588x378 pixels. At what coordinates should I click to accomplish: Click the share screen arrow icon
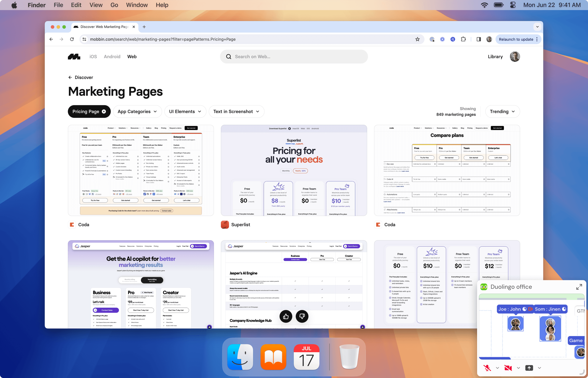click(x=529, y=368)
